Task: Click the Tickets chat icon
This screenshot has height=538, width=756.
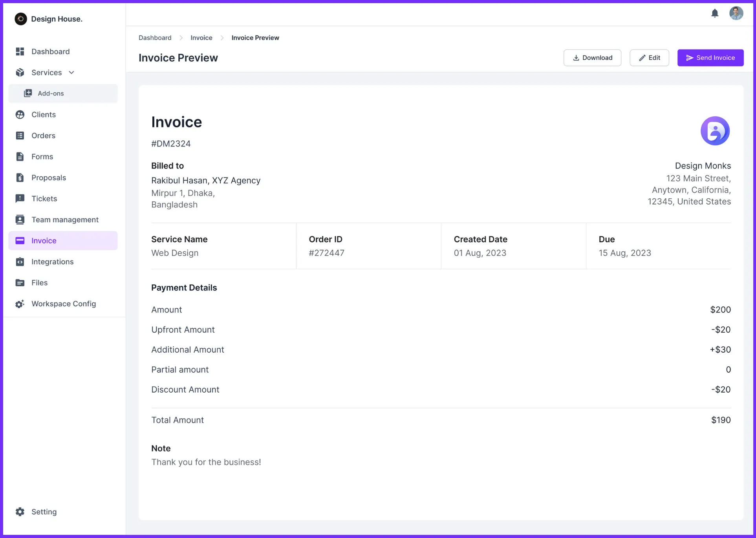Action: [20, 199]
